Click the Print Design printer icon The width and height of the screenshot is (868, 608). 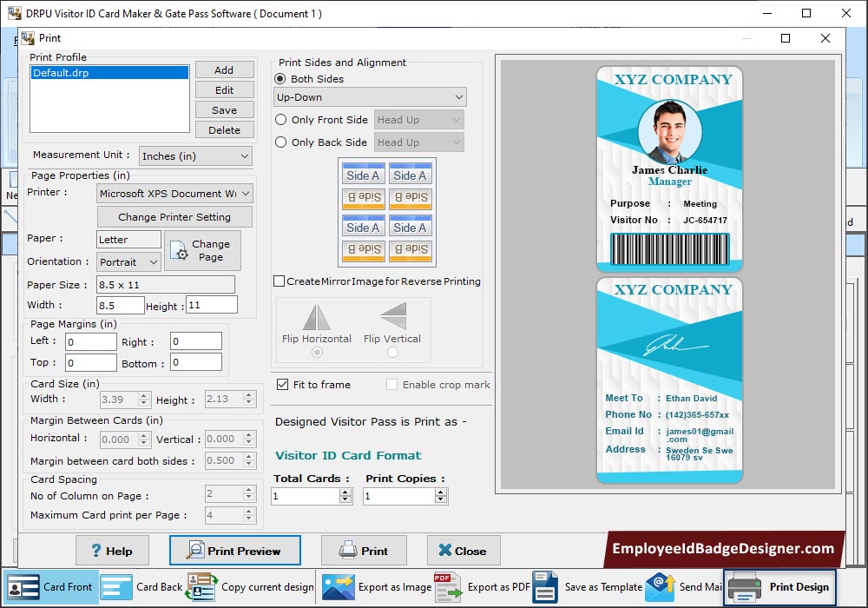coord(745,587)
